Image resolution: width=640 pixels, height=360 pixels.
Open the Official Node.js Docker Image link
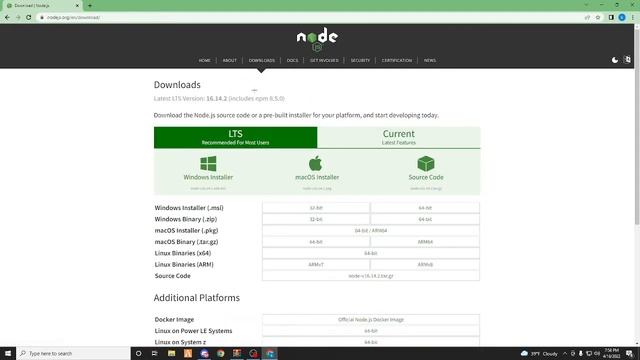371,320
